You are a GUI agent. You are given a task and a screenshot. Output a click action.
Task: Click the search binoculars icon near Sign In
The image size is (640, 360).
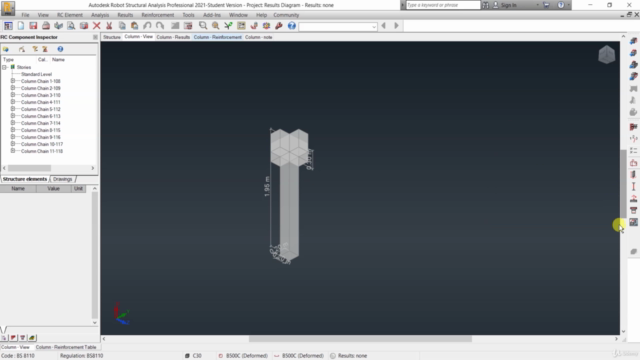tap(485, 5)
